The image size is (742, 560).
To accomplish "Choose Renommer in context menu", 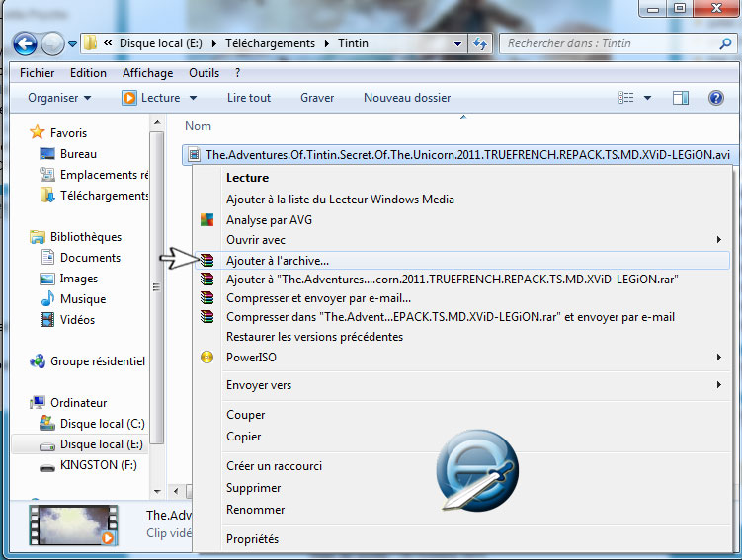I will click(461, 510).
